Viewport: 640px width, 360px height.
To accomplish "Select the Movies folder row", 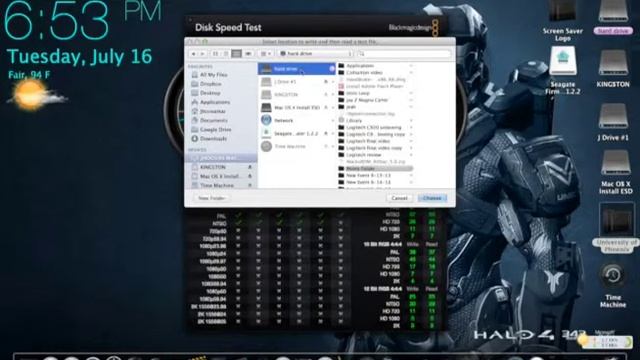I will point(376,168).
